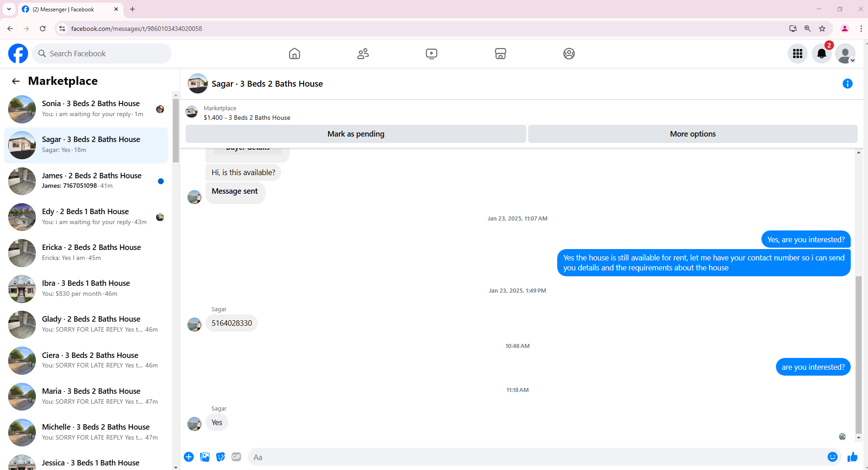Click the install app icon in address bar
Viewport: 868px width, 470px height.
[x=793, y=29]
